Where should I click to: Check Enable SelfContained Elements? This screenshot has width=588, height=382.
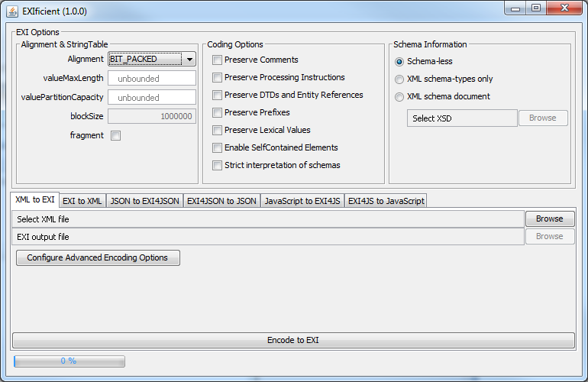point(217,148)
